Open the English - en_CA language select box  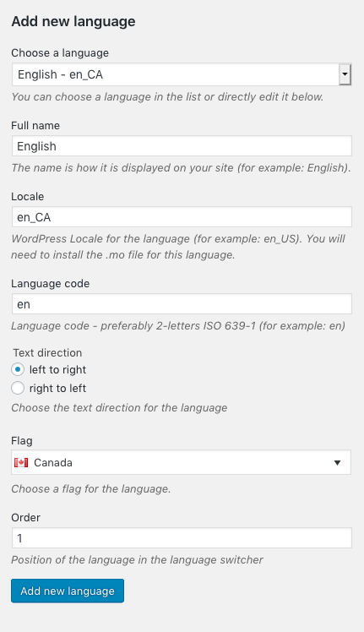click(182, 74)
